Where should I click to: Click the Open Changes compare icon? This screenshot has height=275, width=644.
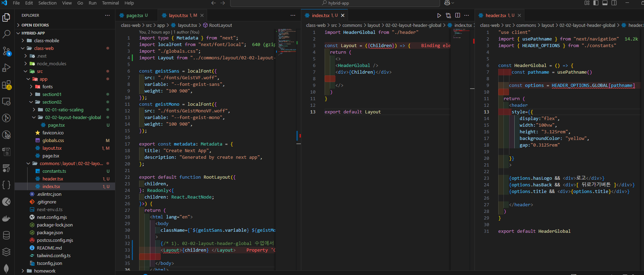click(448, 15)
